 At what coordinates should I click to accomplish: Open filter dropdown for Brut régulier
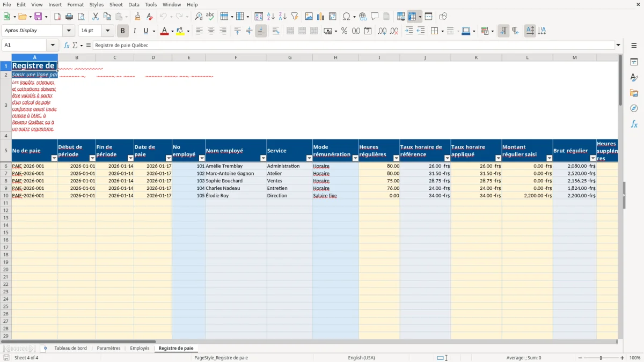tap(593, 158)
